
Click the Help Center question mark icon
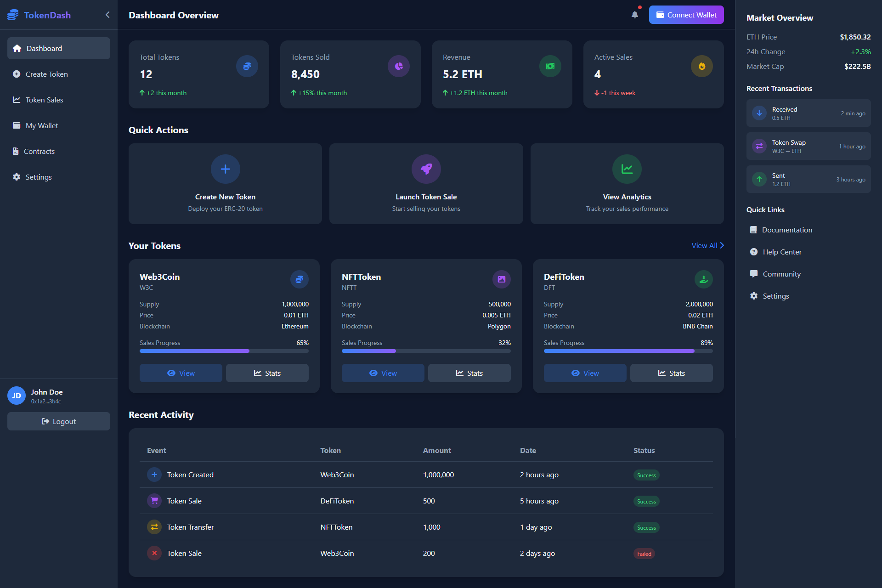click(753, 251)
